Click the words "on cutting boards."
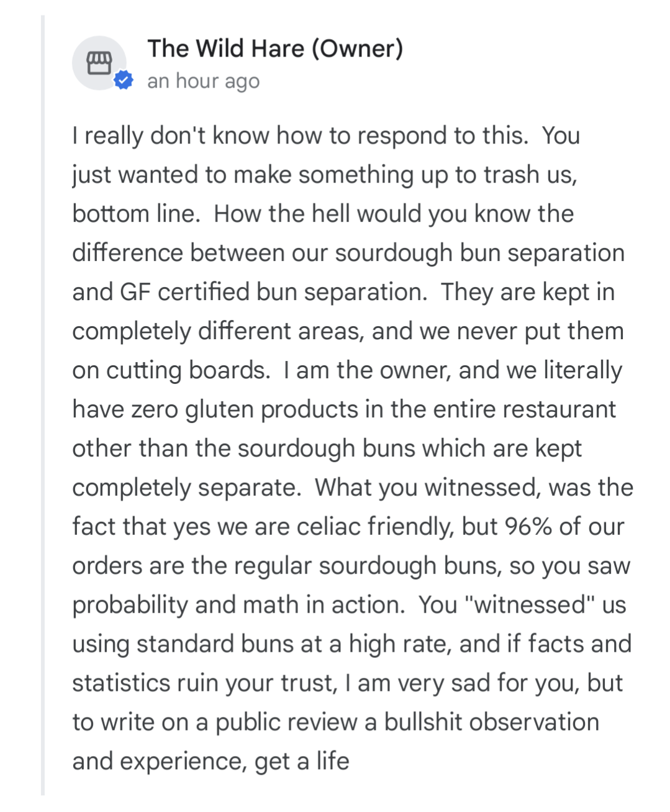 [171, 370]
